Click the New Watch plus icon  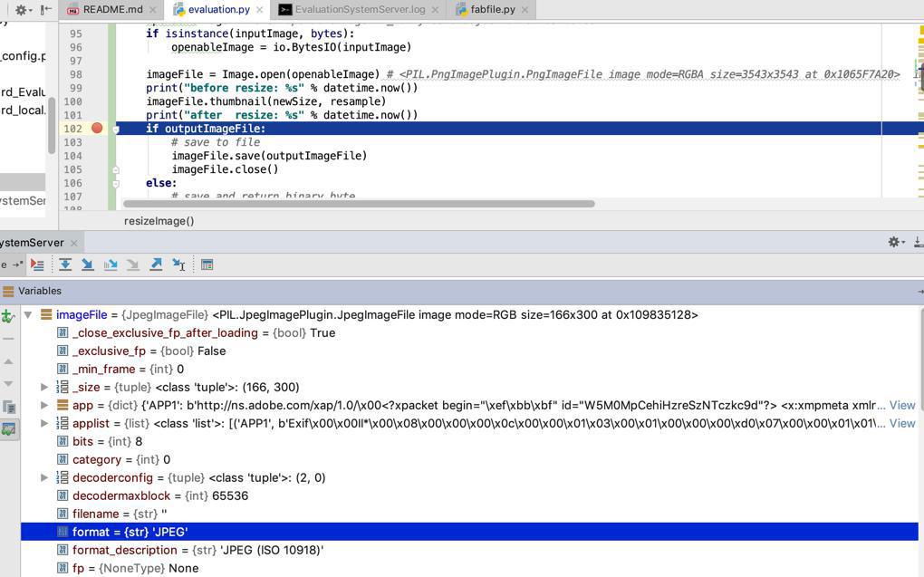[7, 316]
